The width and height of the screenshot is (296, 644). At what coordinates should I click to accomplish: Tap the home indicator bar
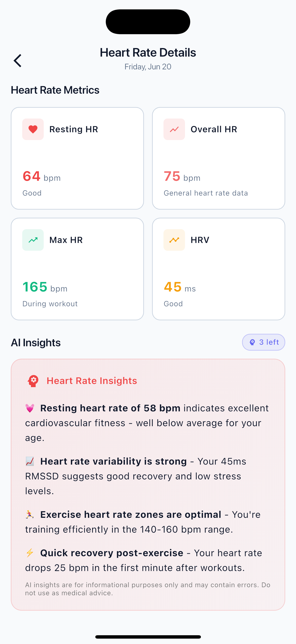(148, 637)
